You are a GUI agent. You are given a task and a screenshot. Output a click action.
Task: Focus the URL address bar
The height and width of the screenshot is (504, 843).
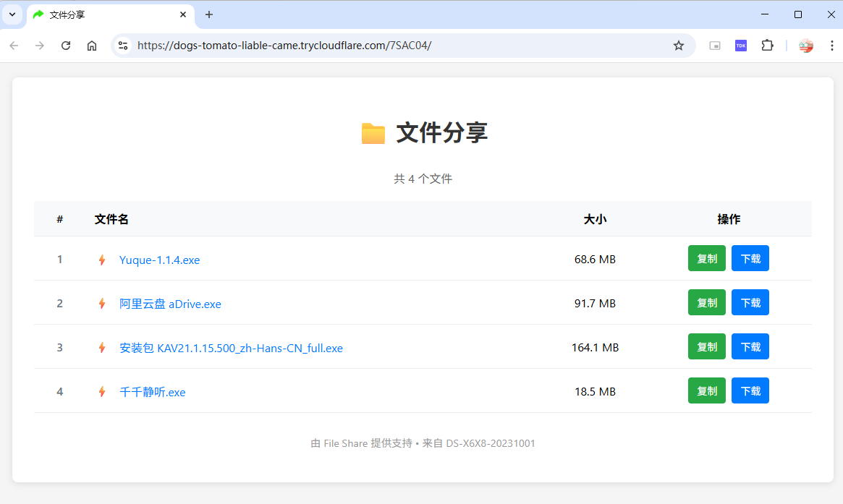398,46
